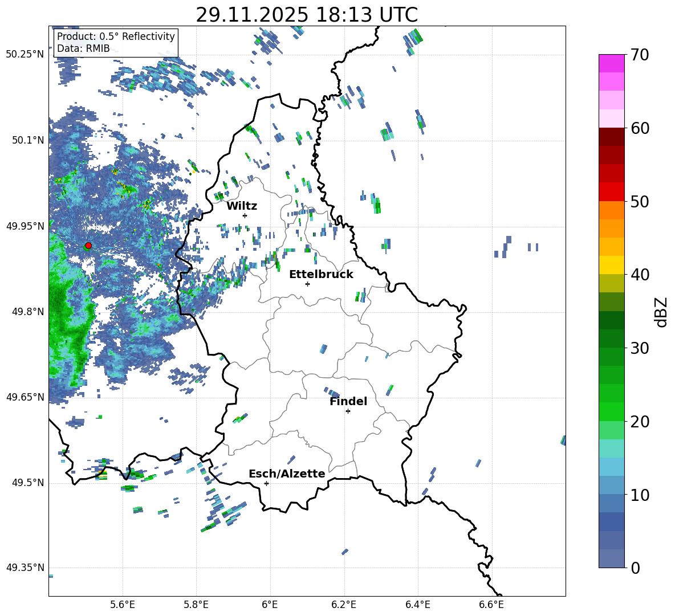Click the Wiltz city label
675x616 pixels.
click(242, 206)
